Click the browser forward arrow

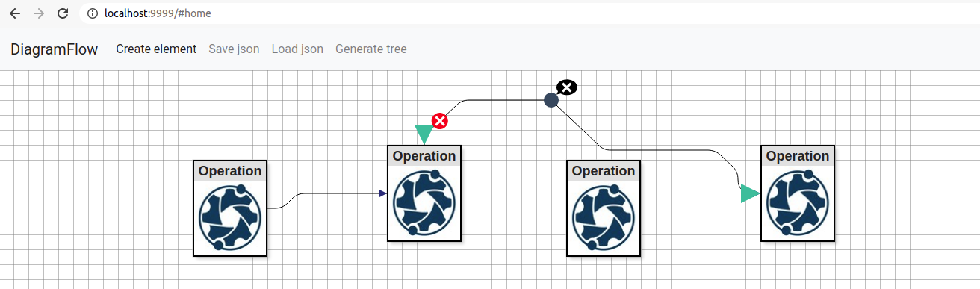(x=39, y=13)
